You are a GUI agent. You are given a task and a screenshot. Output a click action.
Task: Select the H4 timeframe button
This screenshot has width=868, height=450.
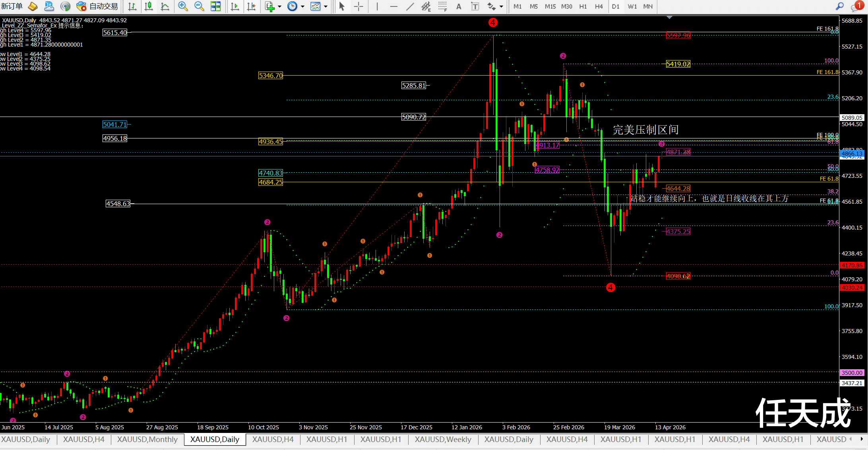(x=599, y=6)
